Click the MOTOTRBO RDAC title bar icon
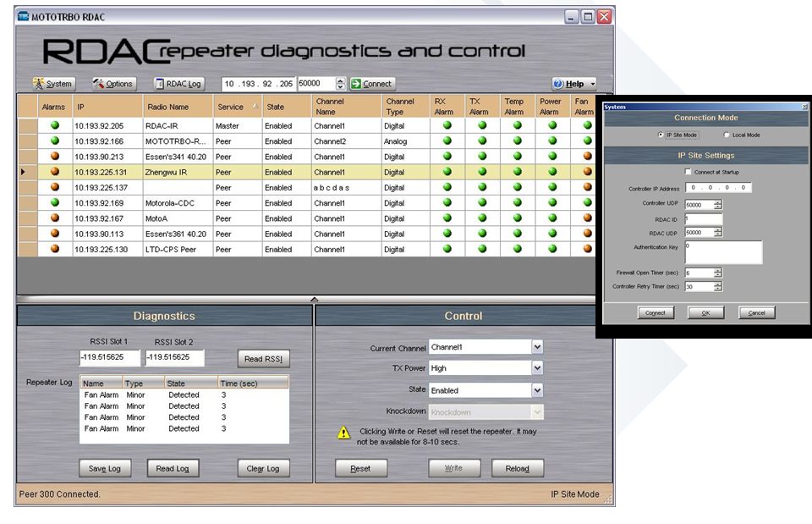812x524 pixels. pos(23,17)
